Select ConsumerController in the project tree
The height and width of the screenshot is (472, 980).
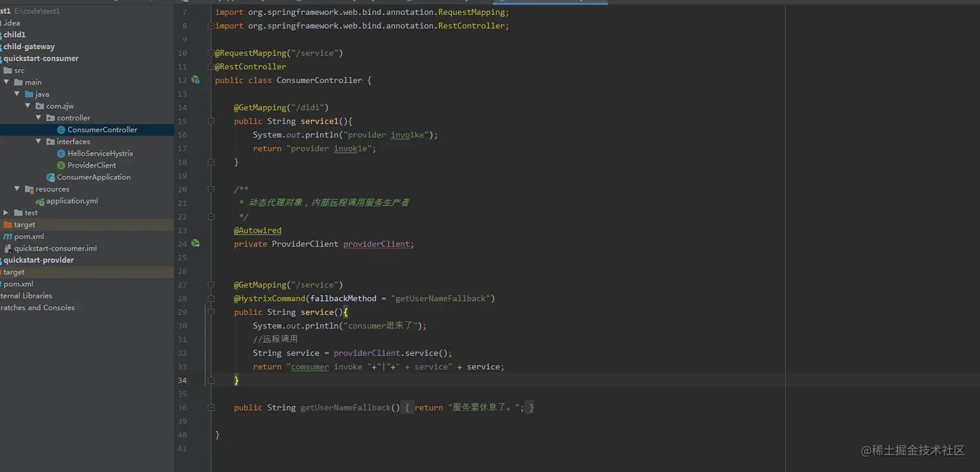pos(102,129)
